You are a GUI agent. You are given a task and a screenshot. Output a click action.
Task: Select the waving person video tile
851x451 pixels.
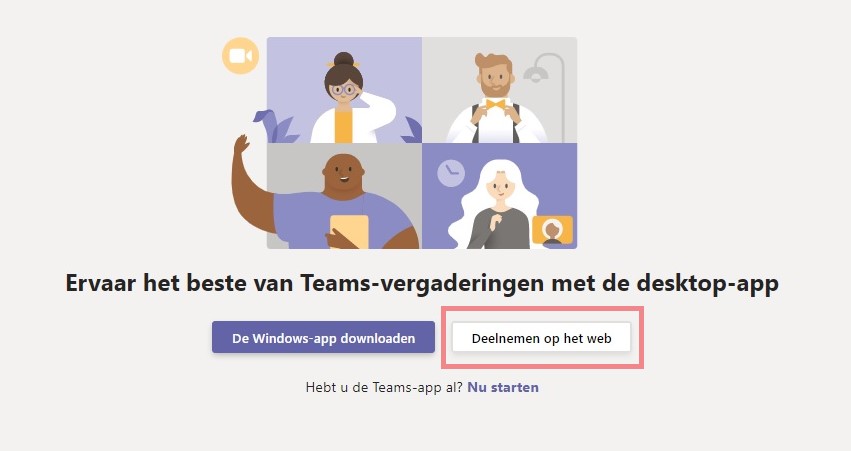point(344,196)
